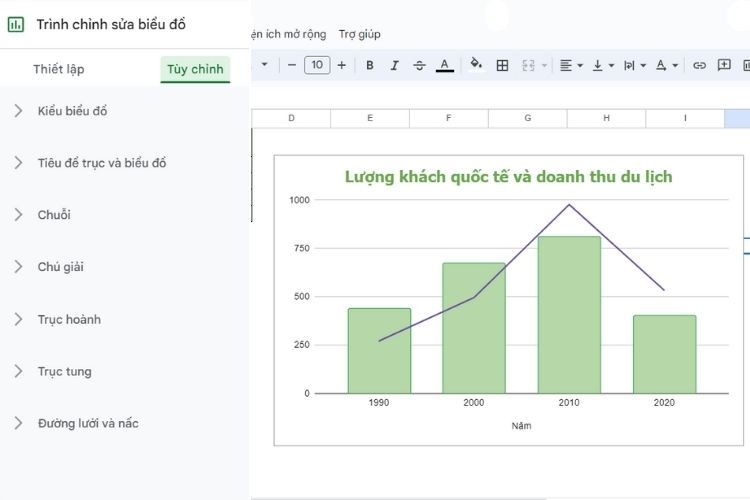Image resolution: width=750 pixels, height=500 pixels.
Task: Open the text color picker
Action: [x=445, y=66]
